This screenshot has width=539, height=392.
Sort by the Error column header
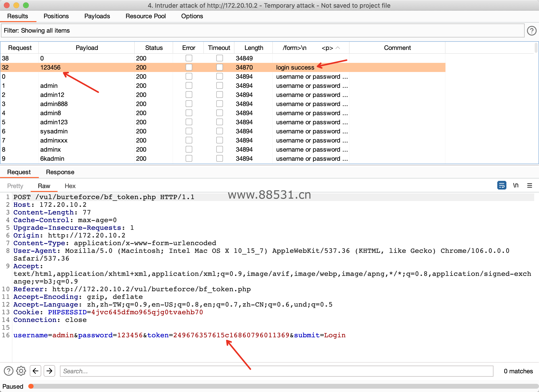(188, 48)
